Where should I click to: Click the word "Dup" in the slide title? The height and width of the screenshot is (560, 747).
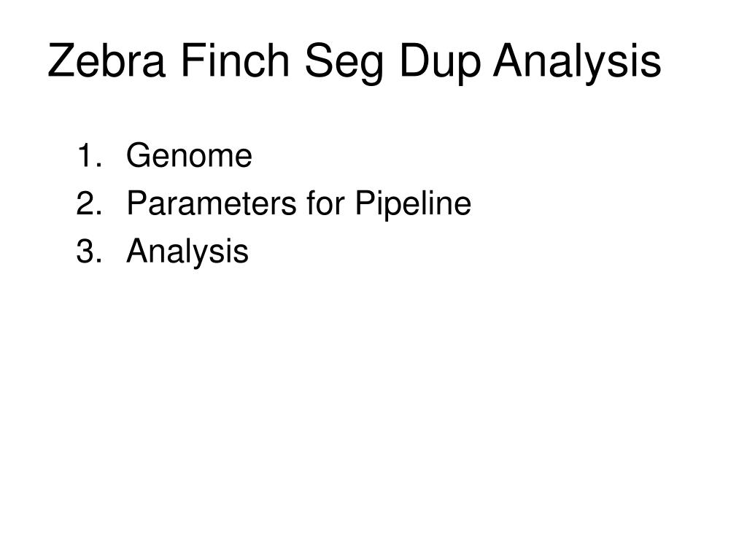click(440, 63)
